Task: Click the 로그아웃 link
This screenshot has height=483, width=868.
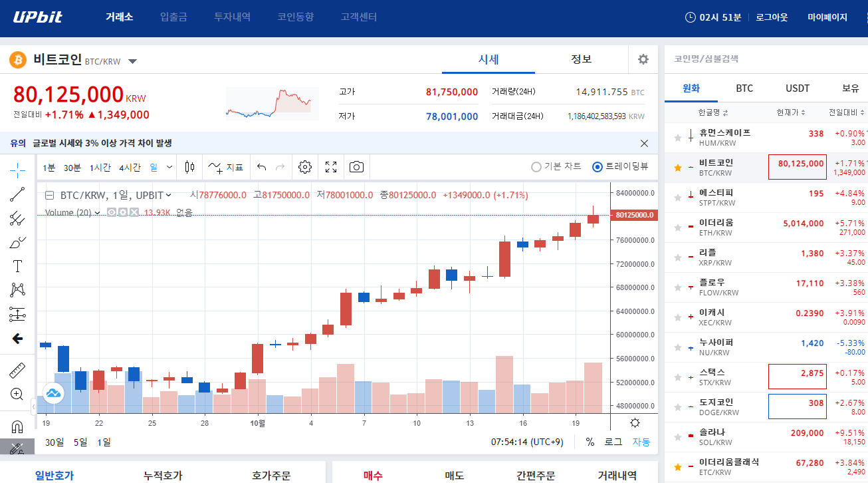Action: (772, 17)
